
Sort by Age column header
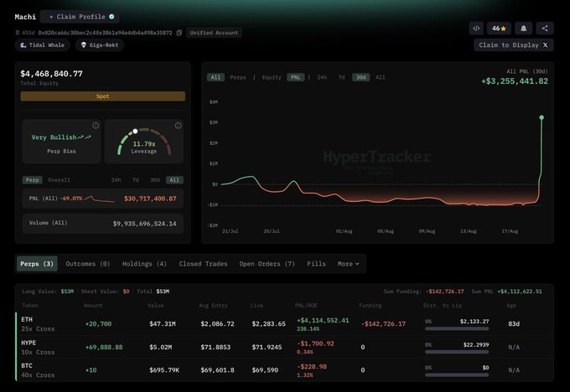pos(511,306)
